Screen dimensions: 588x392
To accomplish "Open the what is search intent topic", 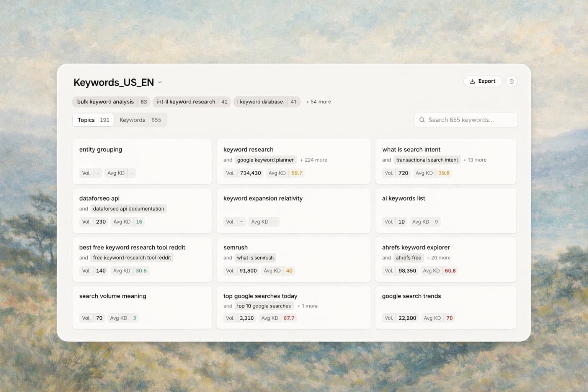I will pyautogui.click(x=411, y=149).
